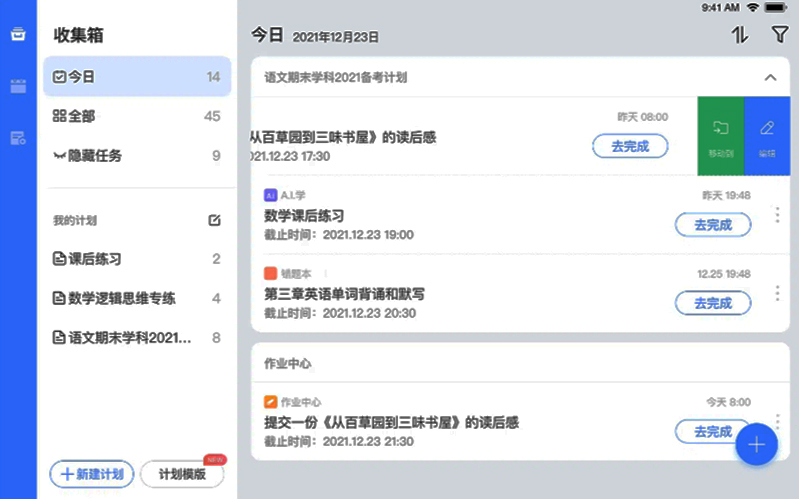Click the calendar view sidebar icon
The image size is (799, 499).
(18, 86)
